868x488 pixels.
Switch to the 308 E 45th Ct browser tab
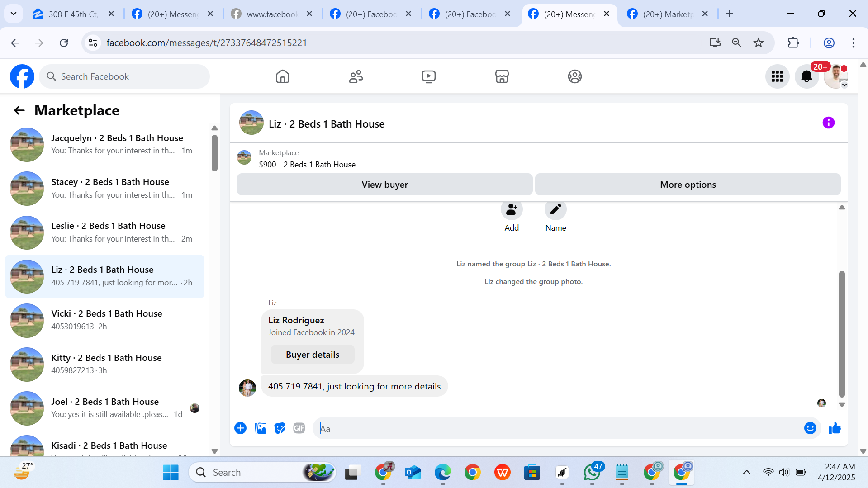click(x=74, y=14)
